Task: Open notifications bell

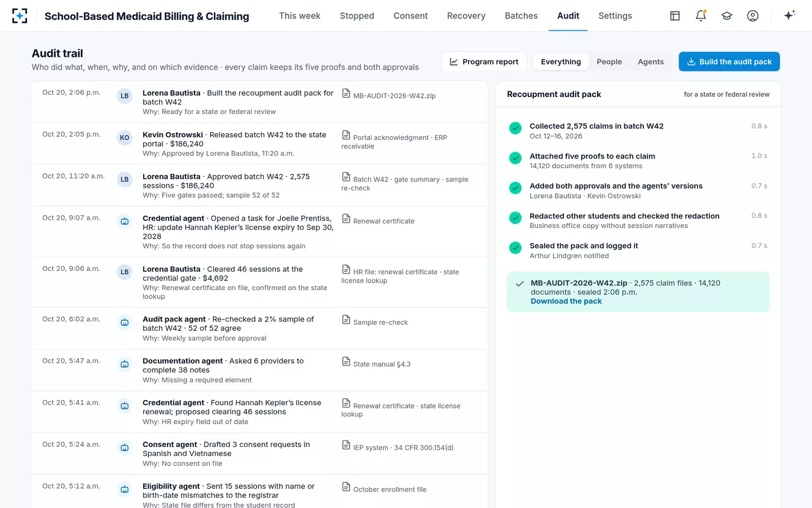Action: coord(701,16)
